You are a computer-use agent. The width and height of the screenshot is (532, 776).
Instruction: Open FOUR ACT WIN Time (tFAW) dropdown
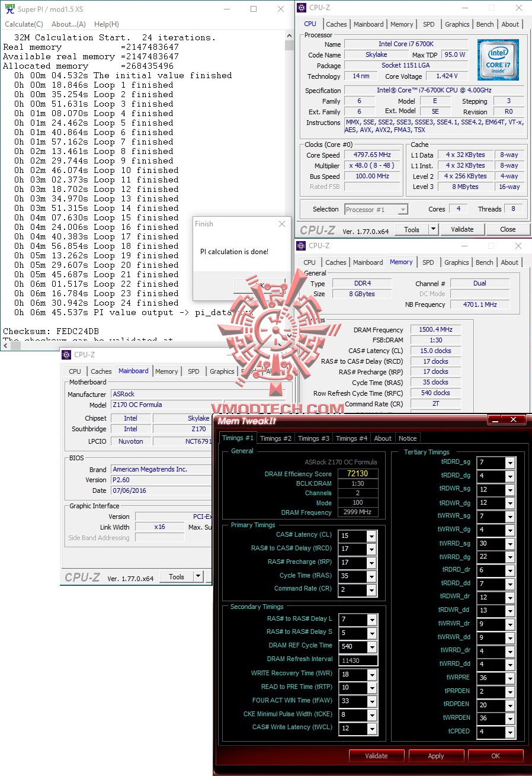click(x=371, y=701)
